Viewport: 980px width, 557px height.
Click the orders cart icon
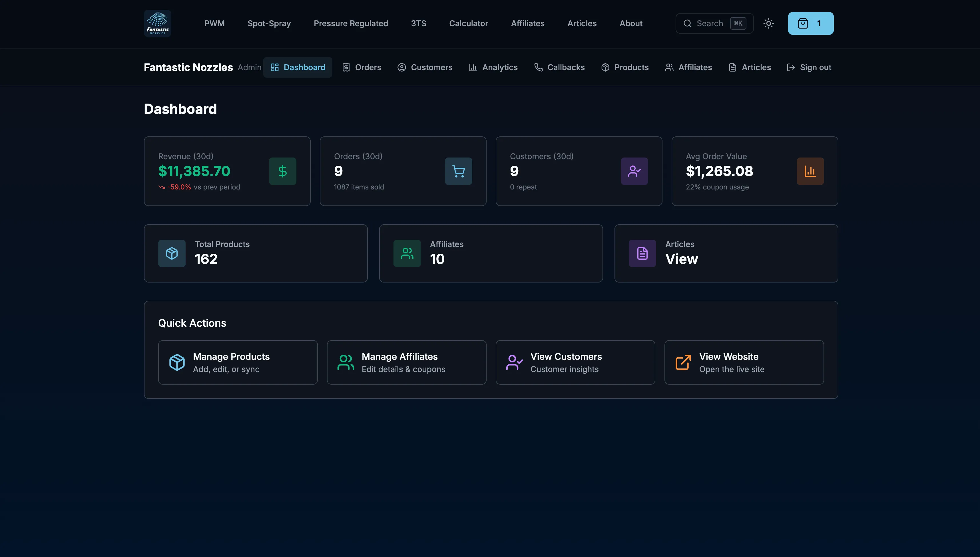click(458, 171)
